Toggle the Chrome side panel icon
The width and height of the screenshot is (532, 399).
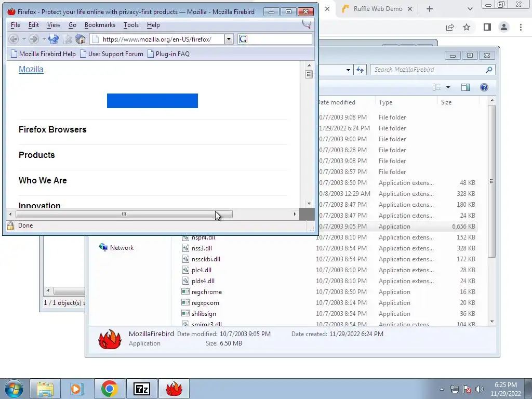487,27
